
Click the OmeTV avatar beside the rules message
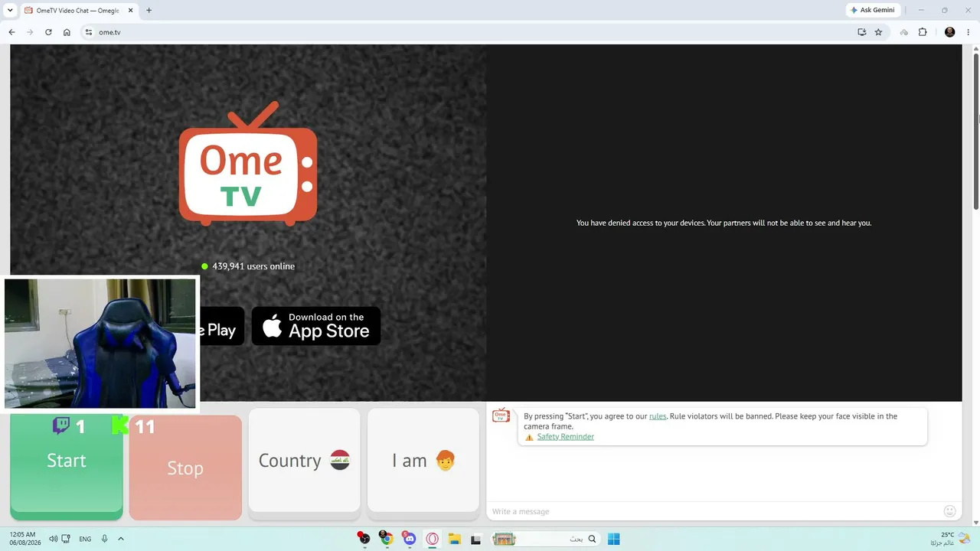(x=501, y=416)
